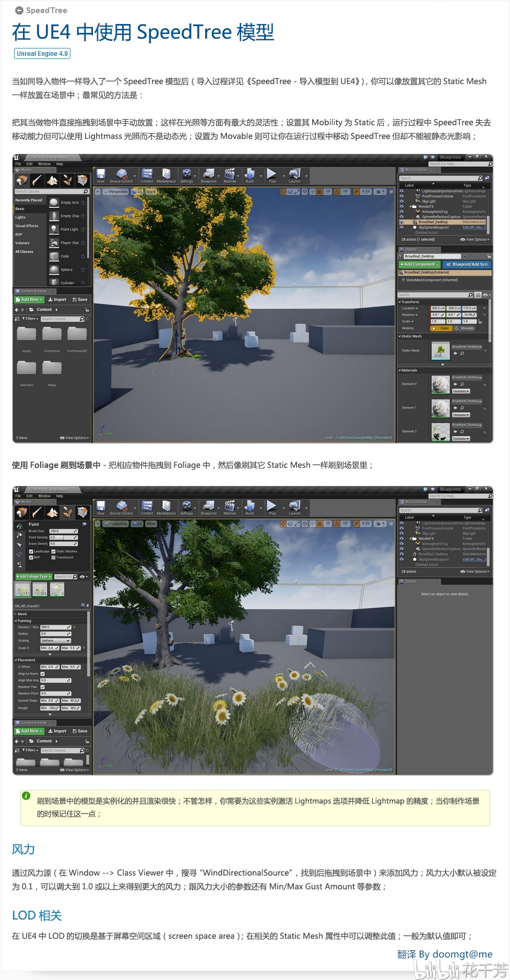Open Matinee toolbar icon in first screenshot
This screenshot has width=510, height=980.
(x=230, y=175)
